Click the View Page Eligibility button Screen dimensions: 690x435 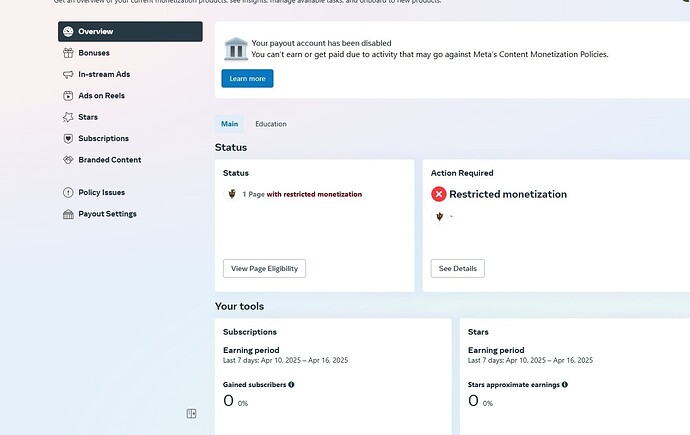click(x=264, y=268)
